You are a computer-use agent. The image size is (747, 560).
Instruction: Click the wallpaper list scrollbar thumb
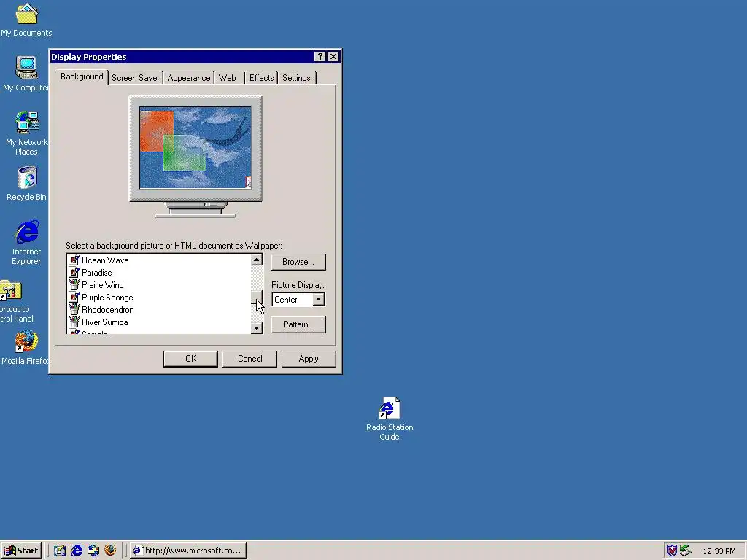coord(257,296)
